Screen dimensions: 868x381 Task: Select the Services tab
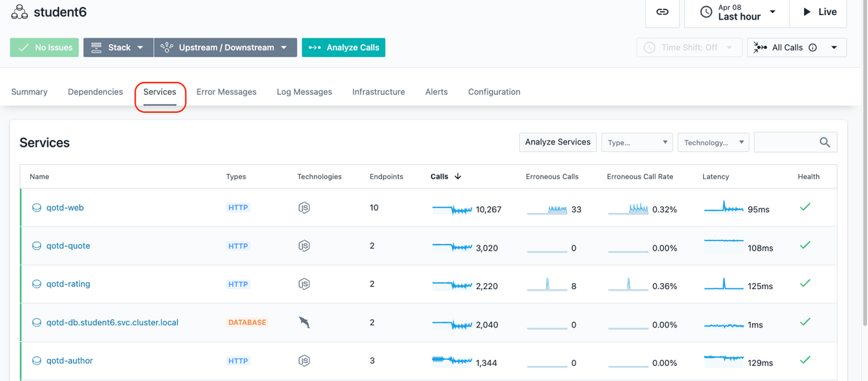pos(160,92)
